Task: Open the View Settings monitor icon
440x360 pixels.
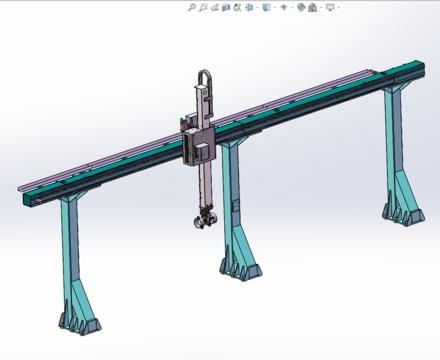Action: [330, 7]
